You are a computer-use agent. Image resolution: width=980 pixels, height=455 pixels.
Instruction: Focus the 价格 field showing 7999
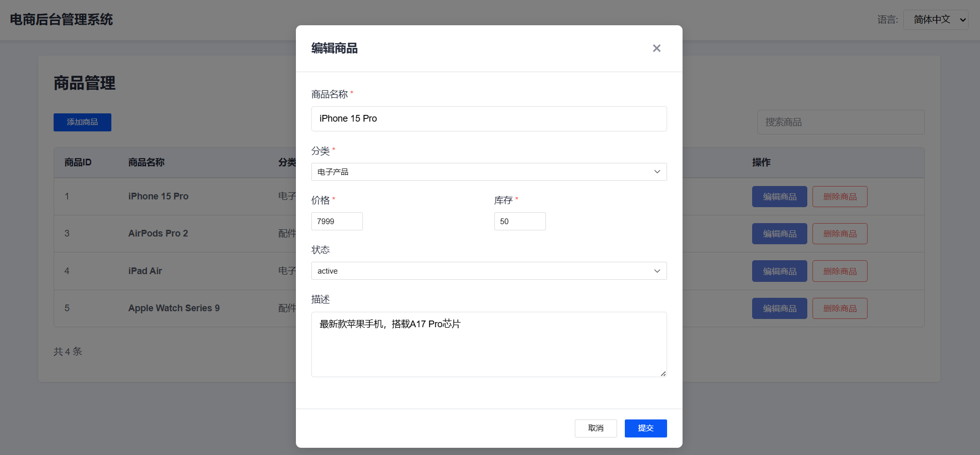(x=337, y=221)
